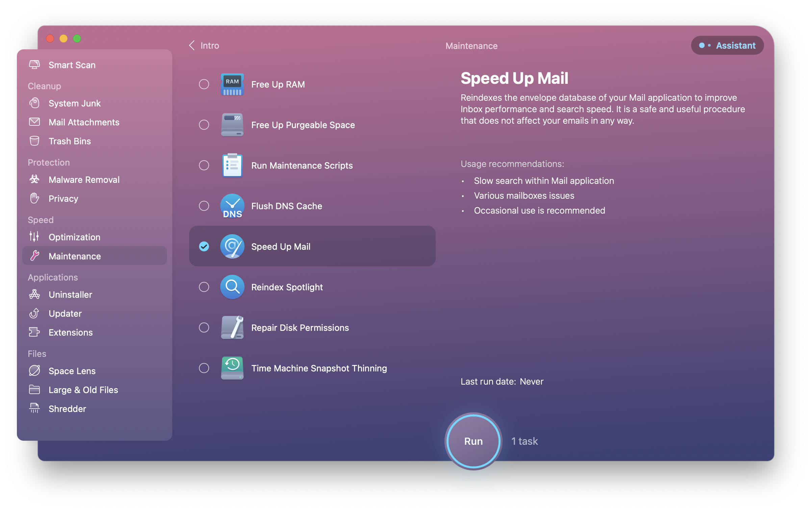The image size is (812, 511).
Task: Select Free Up Purgeable Space label
Action: [x=303, y=125]
